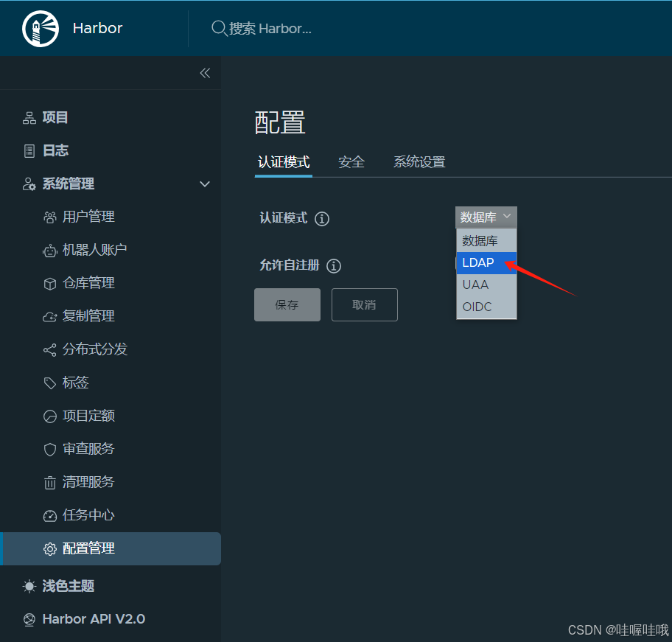Select LDAP from the dropdown list

click(x=486, y=262)
